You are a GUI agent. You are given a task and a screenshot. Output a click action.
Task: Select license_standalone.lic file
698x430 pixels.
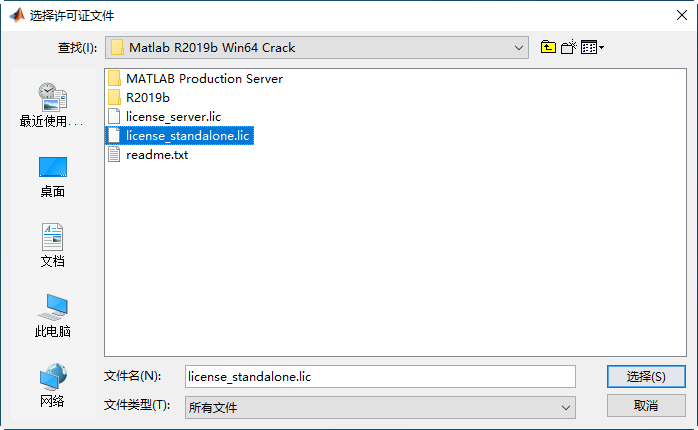(179, 136)
